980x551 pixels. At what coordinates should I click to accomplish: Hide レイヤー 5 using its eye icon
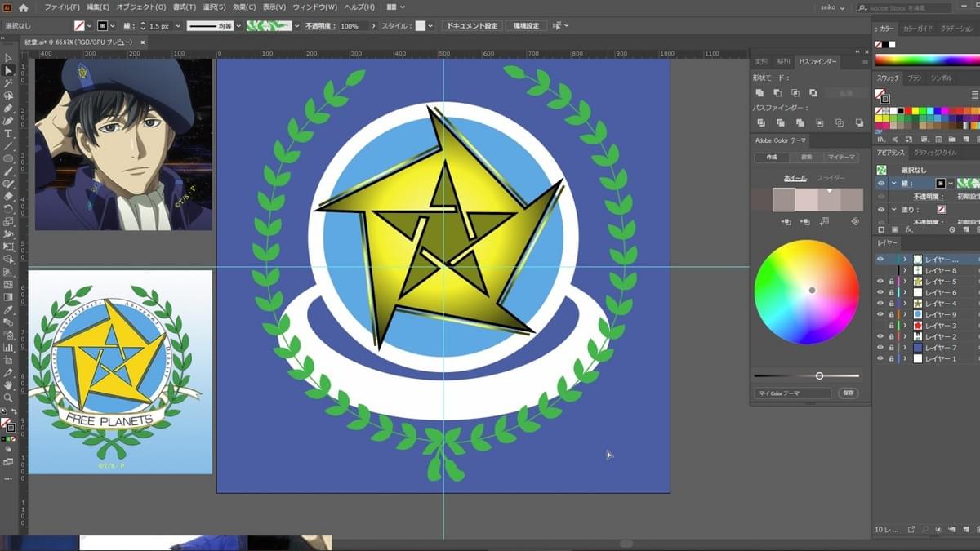880,282
